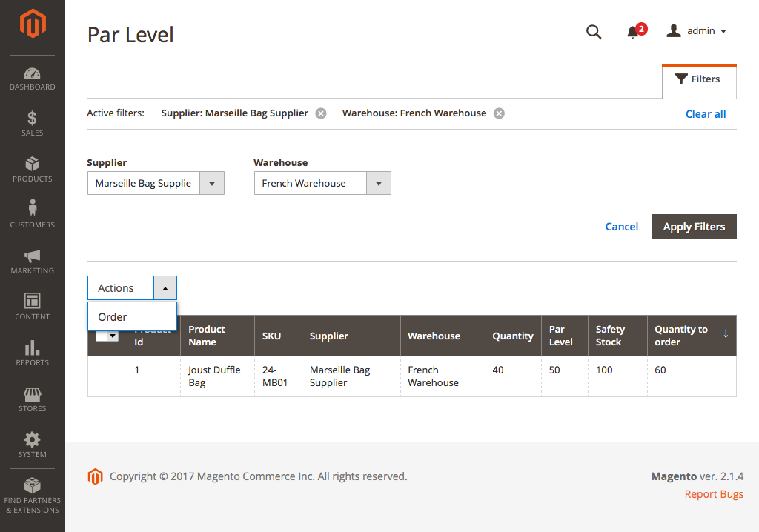Click the Report Bugs link
Viewport: 759px width, 532px height.
714,494
